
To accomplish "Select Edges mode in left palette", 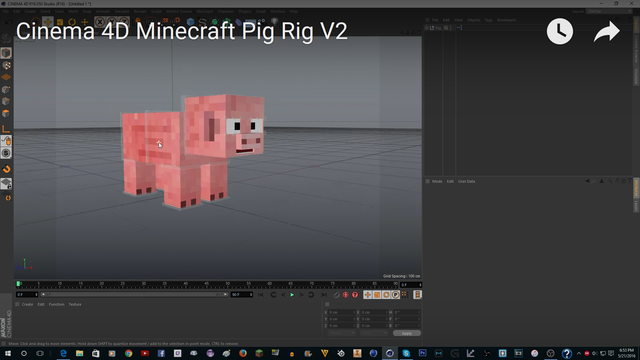I will [x=6, y=101].
